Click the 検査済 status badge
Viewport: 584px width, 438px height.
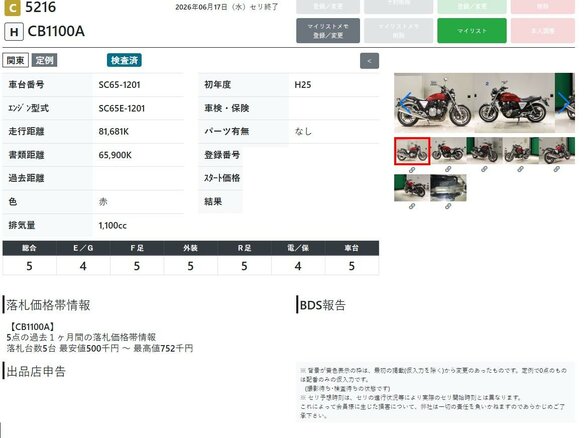[x=124, y=60]
